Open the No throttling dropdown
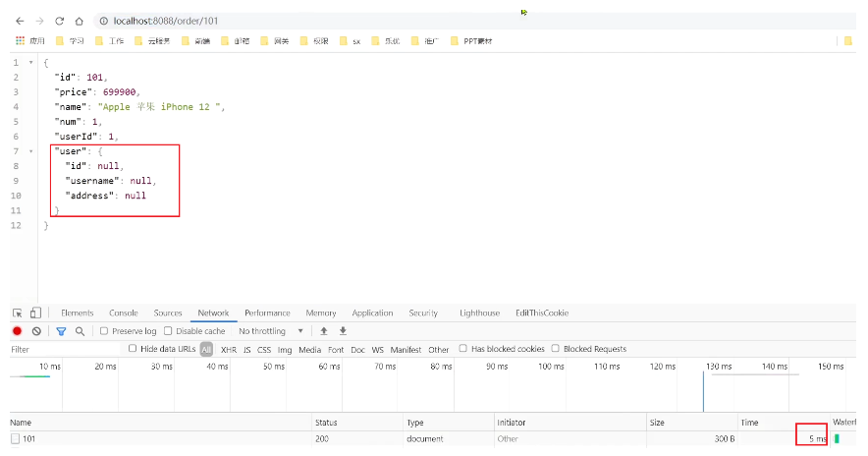The width and height of the screenshot is (868, 456). point(271,331)
